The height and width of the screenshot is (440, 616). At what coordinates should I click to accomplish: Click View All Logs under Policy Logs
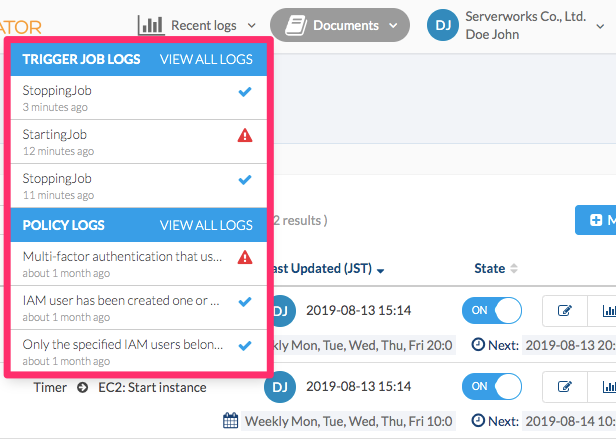click(206, 225)
